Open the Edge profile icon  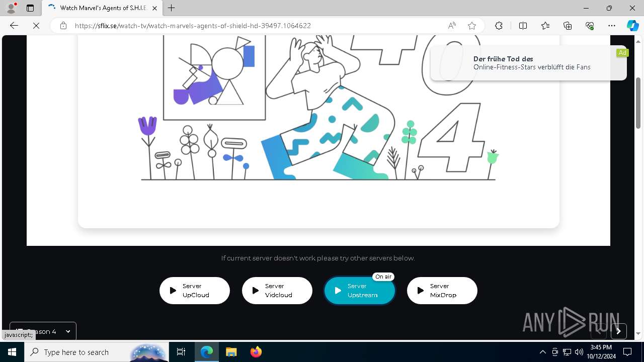point(11,8)
